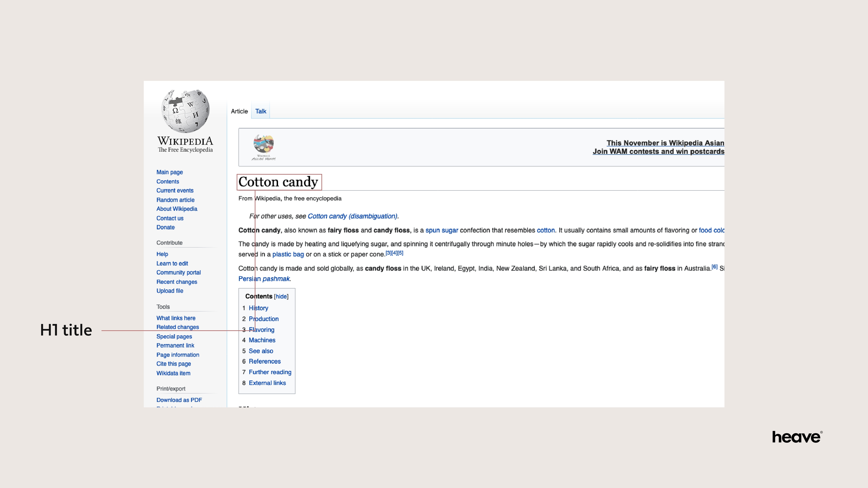The image size is (868, 488).
Task: Open Random article
Action: pyautogui.click(x=175, y=200)
